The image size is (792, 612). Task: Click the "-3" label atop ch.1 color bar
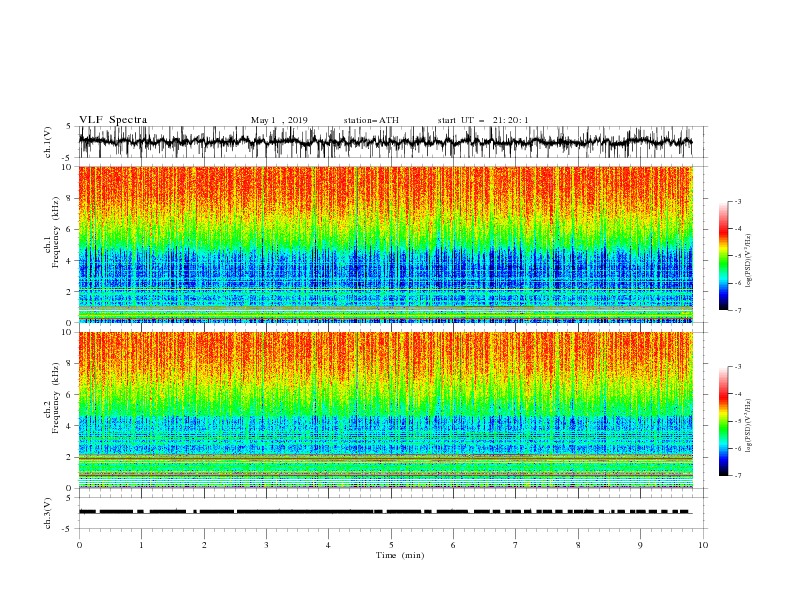pyautogui.click(x=737, y=201)
